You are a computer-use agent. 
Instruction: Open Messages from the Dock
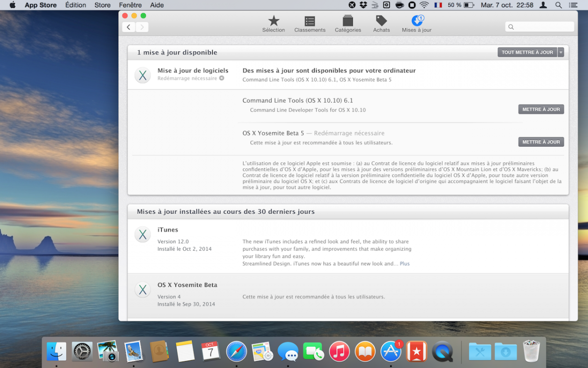point(288,351)
